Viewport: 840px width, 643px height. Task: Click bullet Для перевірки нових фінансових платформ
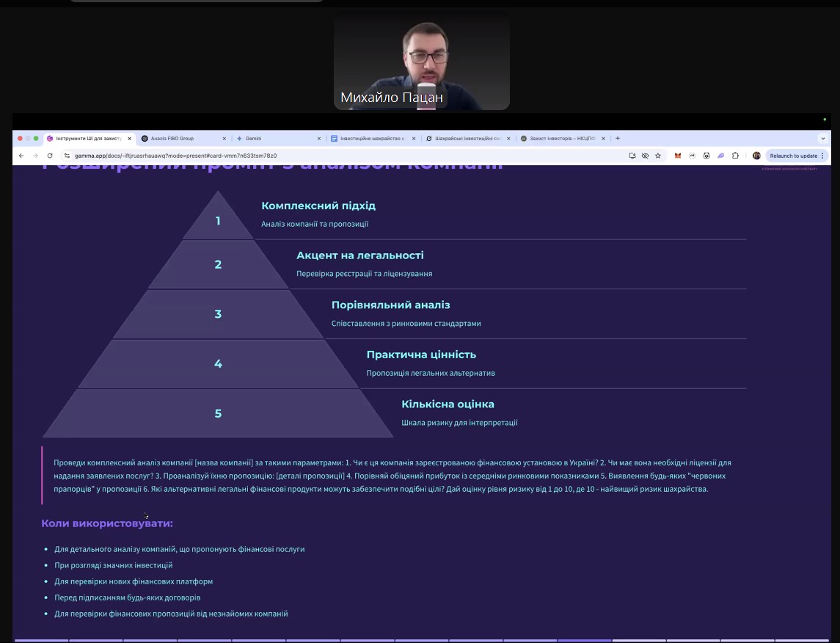coord(134,581)
